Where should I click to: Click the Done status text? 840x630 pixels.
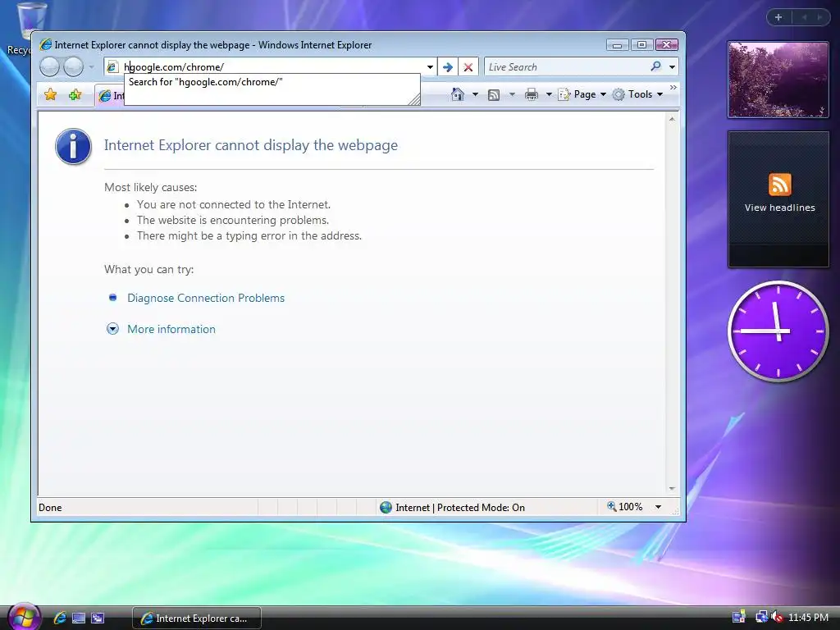[x=50, y=507]
